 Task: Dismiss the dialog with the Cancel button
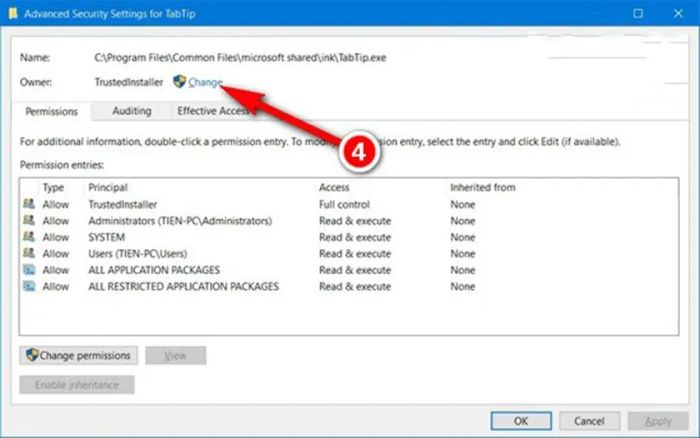(589, 421)
